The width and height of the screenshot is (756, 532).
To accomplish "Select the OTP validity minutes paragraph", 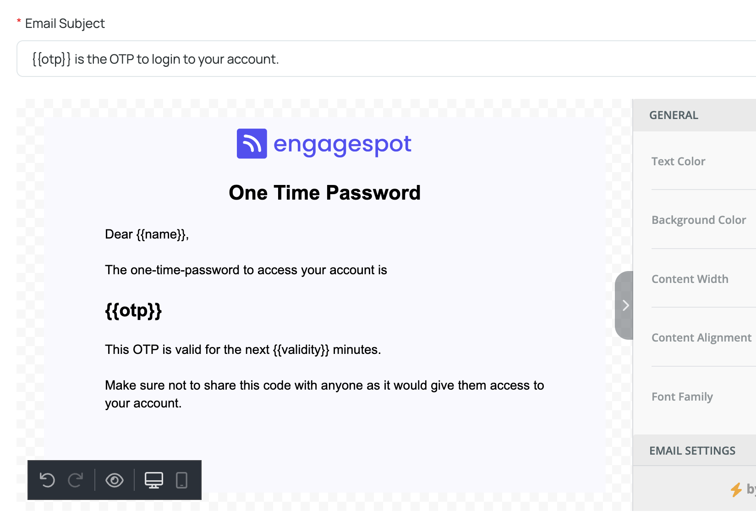I will tap(243, 350).
